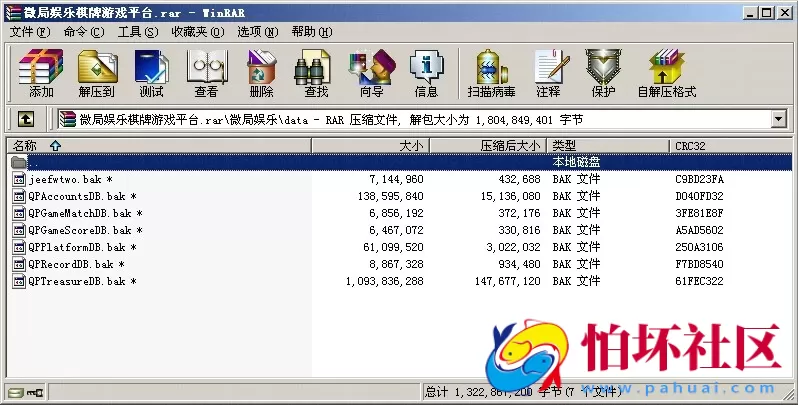Select the parent folder '..' row

[x=400, y=162]
